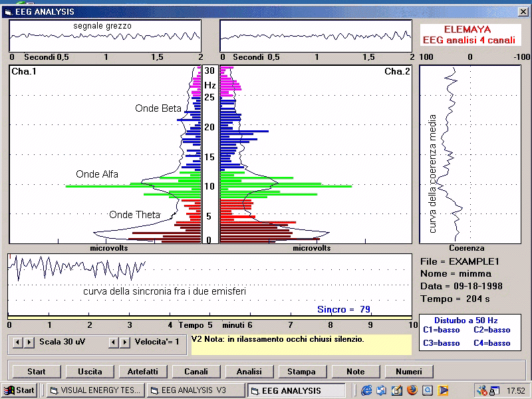Click the EEG Analysis title bar icon
Image resolution: width=532 pixels, height=399 pixels.
pyautogui.click(x=9, y=12)
